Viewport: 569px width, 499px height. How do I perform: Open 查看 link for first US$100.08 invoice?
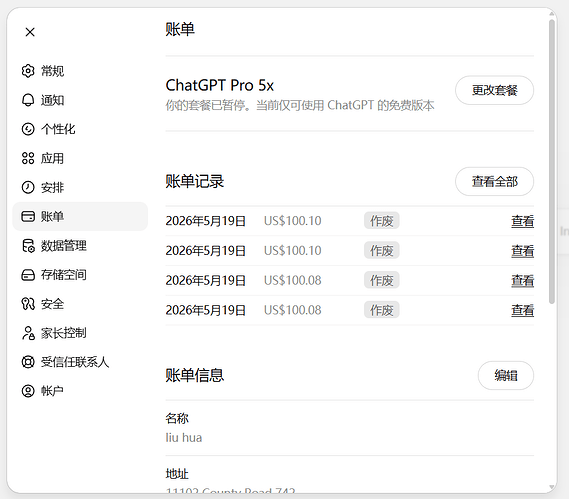click(x=522, y=281)
